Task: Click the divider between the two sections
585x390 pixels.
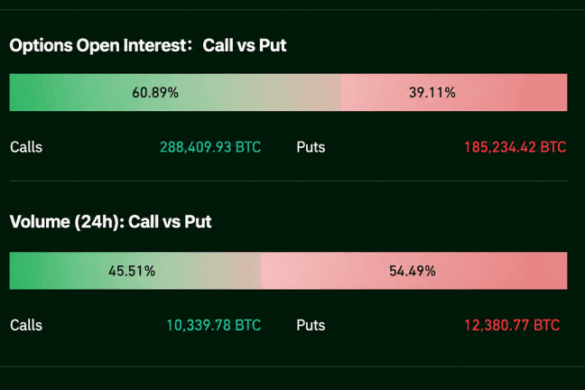Action: (x=288, y=181)
